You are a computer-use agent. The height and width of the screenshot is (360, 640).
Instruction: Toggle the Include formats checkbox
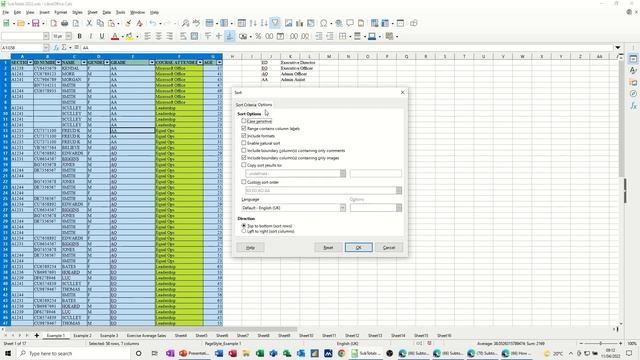tap(244, 136)
